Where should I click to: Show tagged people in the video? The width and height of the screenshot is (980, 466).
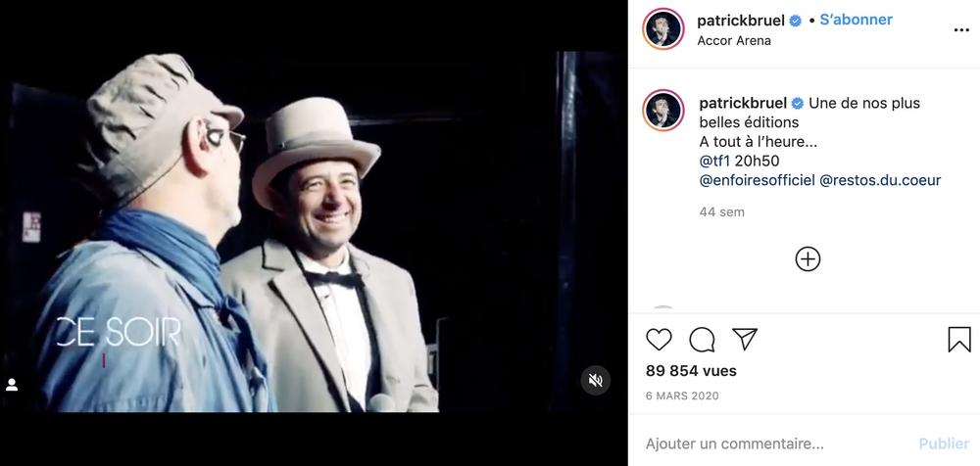tap(13, 385)
